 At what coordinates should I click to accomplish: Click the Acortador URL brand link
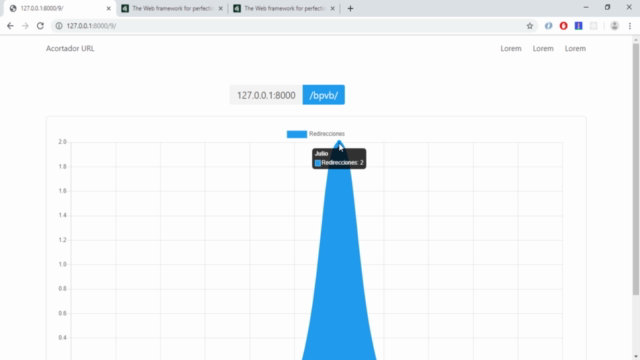(x=70, y=48)
